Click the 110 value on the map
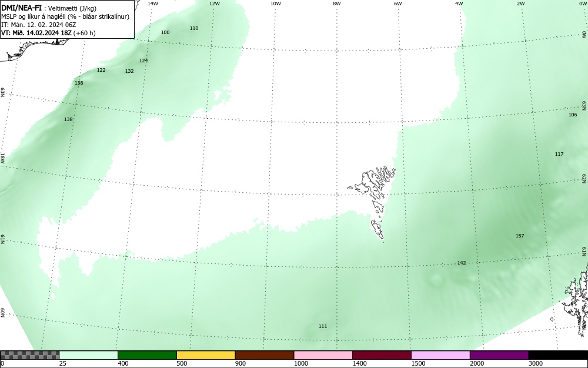Screen dimensions: 588x368 (194, 28)
